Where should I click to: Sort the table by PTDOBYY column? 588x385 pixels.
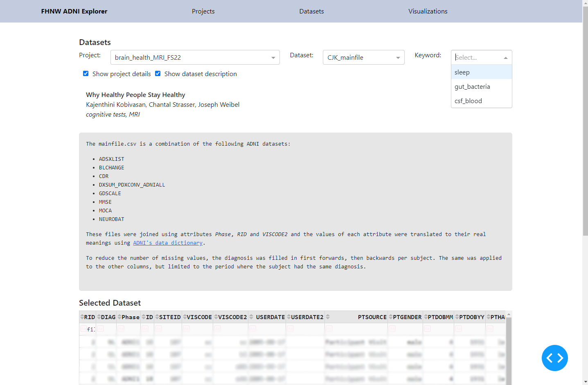[x=457, y=317]
